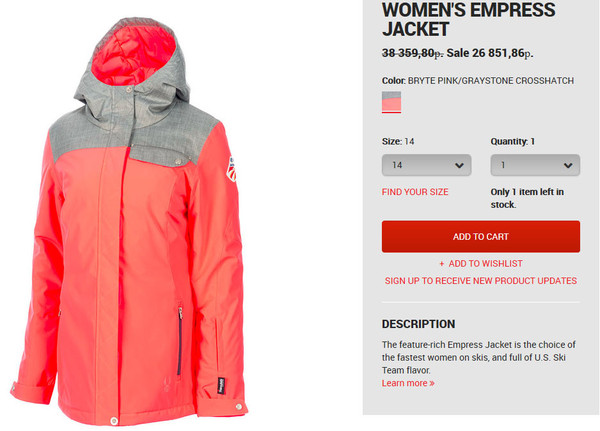600x431 pixels.
Task: Click the Learn more link in description
Action: [408, 383]
